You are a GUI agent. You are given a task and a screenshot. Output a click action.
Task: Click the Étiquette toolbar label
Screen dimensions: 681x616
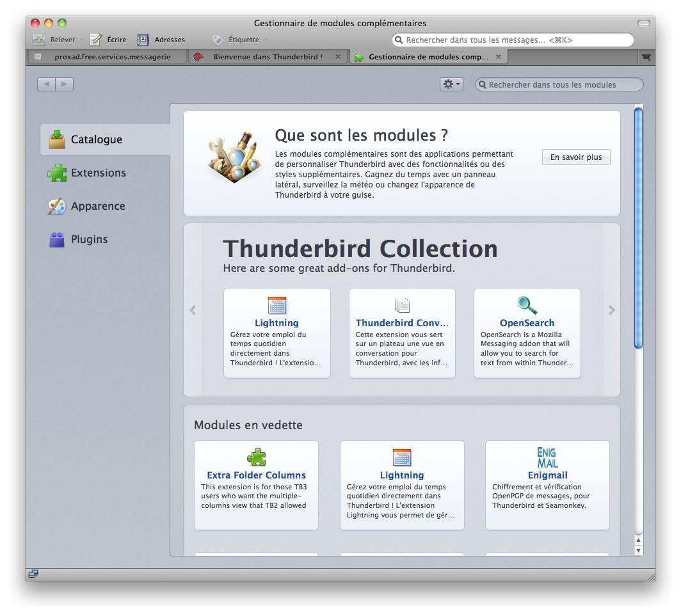click(x=244, y=40)
